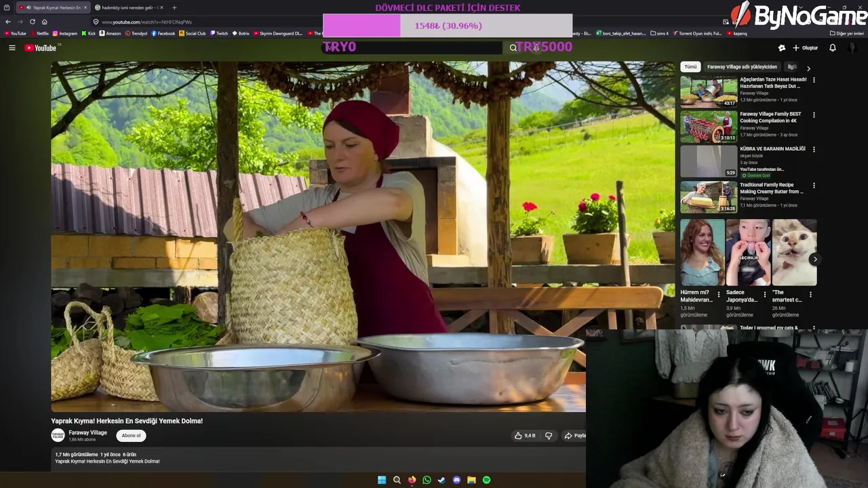Image resolution: width=868 pixels, height=488 pixels.
Task: Open the Faraway Village channel avatar
Action: click(58, 435)
